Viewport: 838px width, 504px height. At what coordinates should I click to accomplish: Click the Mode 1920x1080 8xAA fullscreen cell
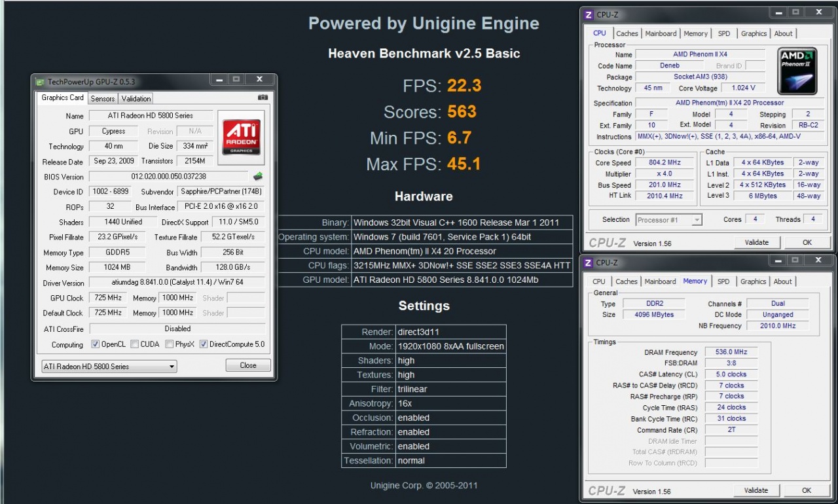coord(450,346)
